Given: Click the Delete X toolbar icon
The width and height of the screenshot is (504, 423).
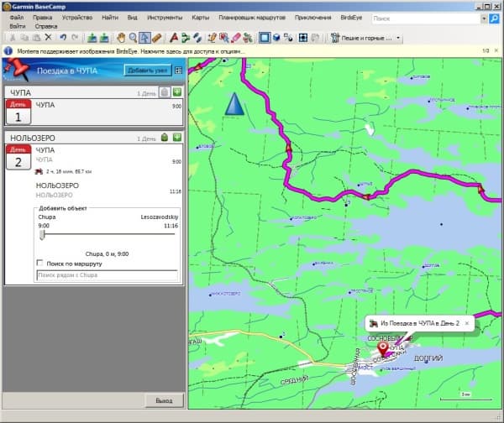Looking at the screenshot, I should click(48, 38).
